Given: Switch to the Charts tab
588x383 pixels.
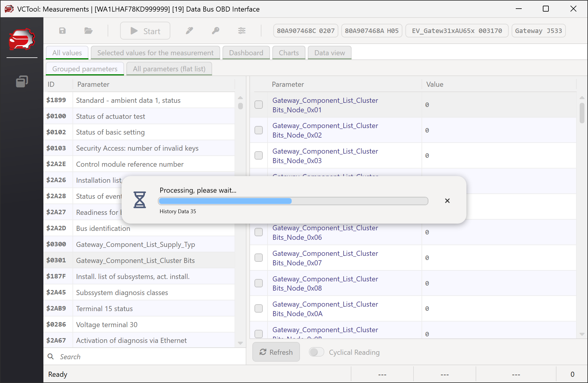Looking at the screenshot, I should click(x=289, y=53).
